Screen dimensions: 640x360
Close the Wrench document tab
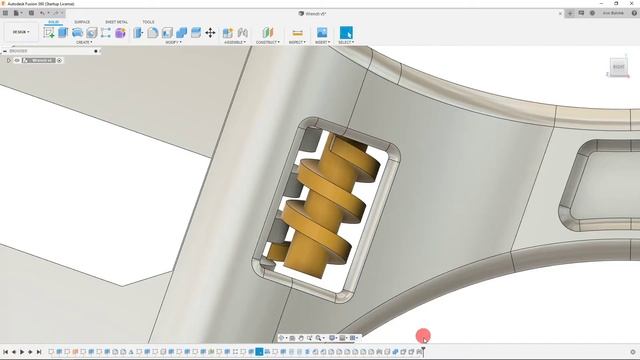560,13
